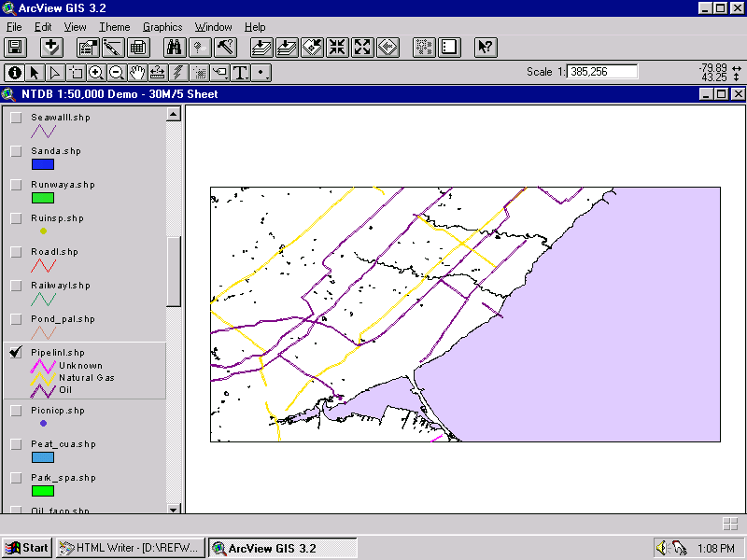The width and height of the screenshot is (747, 560).
Task: Enable the Roadl.shp theme checkbox
Action: pyautogui.click(x=16, y=252)
